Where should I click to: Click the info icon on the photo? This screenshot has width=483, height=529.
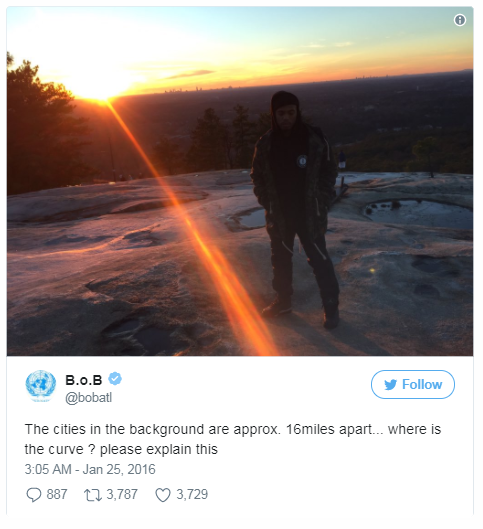460,20
